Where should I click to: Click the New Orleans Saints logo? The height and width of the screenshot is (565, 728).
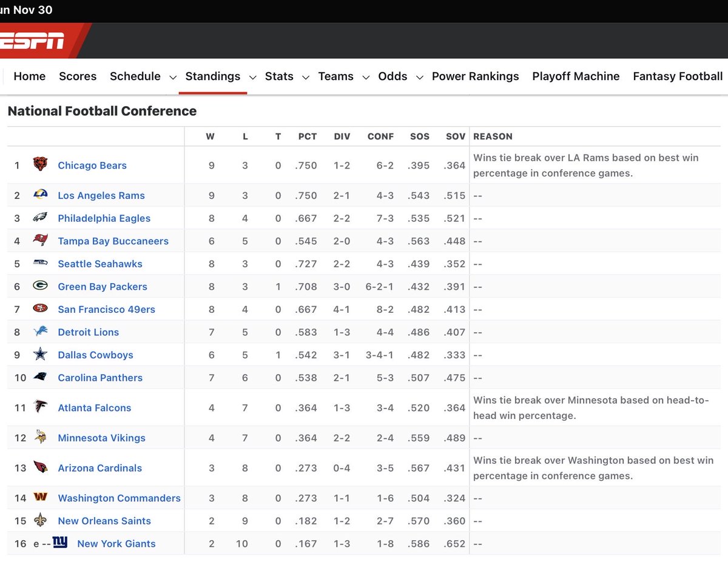click(40, 520)
